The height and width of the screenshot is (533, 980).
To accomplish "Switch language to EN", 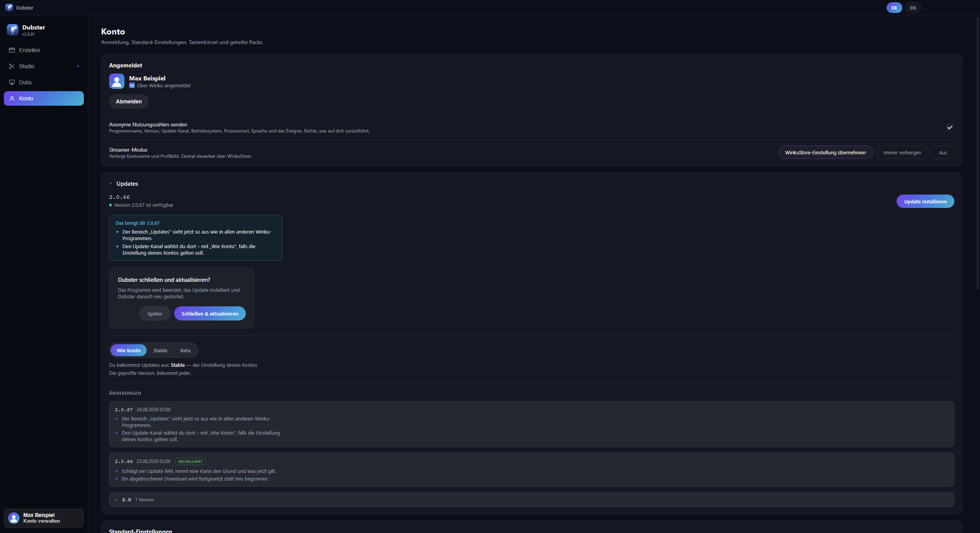I will 913,8.
